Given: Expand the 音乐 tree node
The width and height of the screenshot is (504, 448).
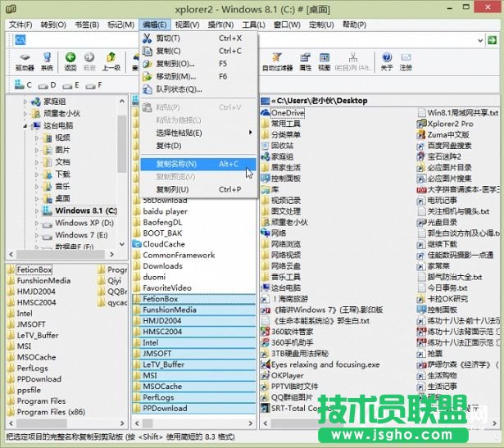Looking at the screenshot, I should coord(36,187).
